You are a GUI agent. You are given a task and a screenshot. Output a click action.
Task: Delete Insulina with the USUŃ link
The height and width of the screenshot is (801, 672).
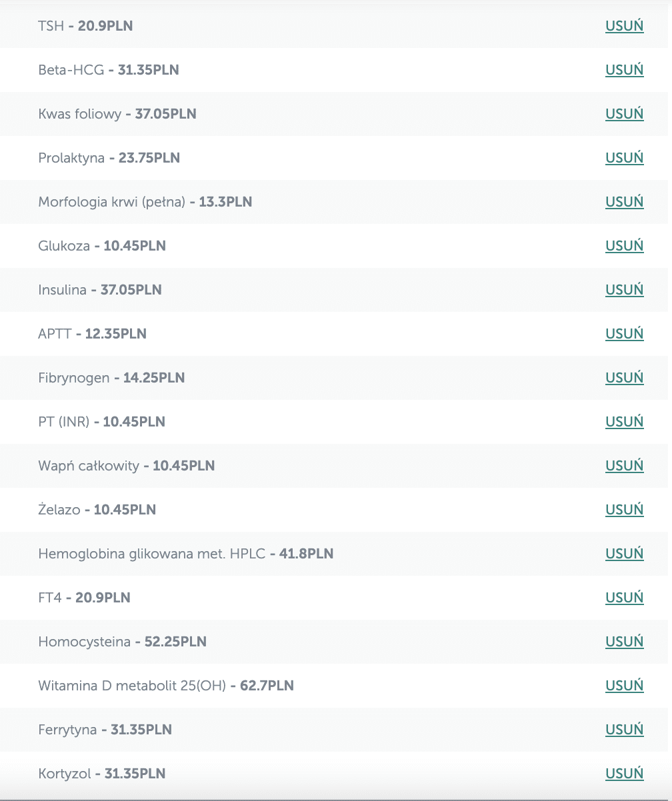tap(624, 290)
